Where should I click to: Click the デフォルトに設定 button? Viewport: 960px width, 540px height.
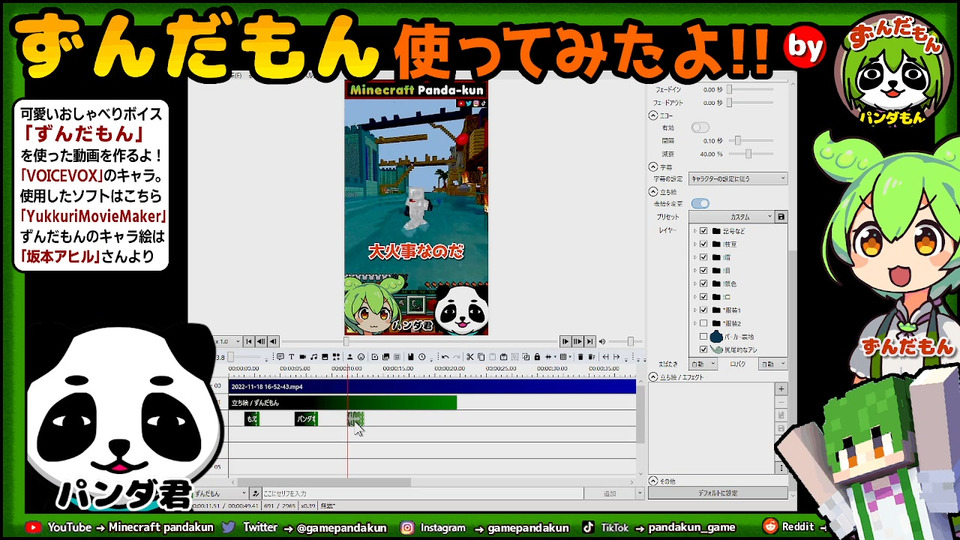coord(718,493)
